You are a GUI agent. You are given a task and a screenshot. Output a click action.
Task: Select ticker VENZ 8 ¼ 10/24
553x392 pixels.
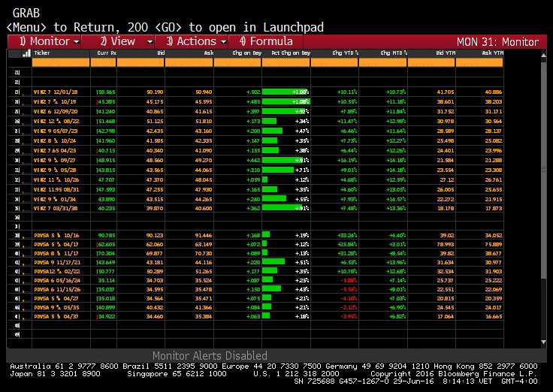tap(55, 141)
